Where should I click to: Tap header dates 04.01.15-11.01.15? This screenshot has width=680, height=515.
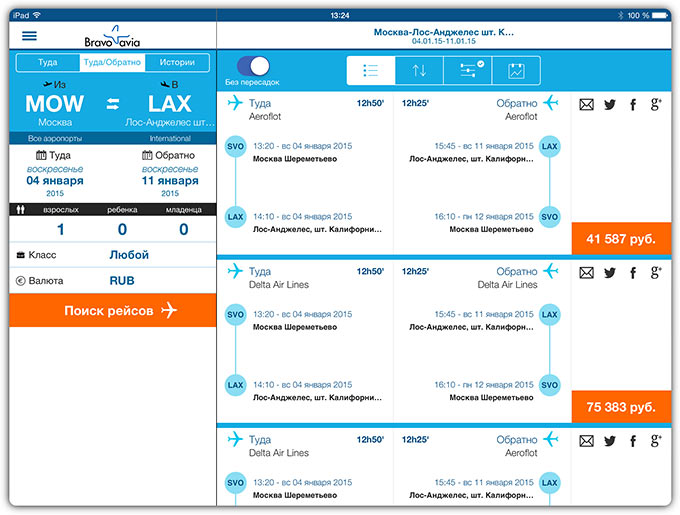[x=444, y=41]
